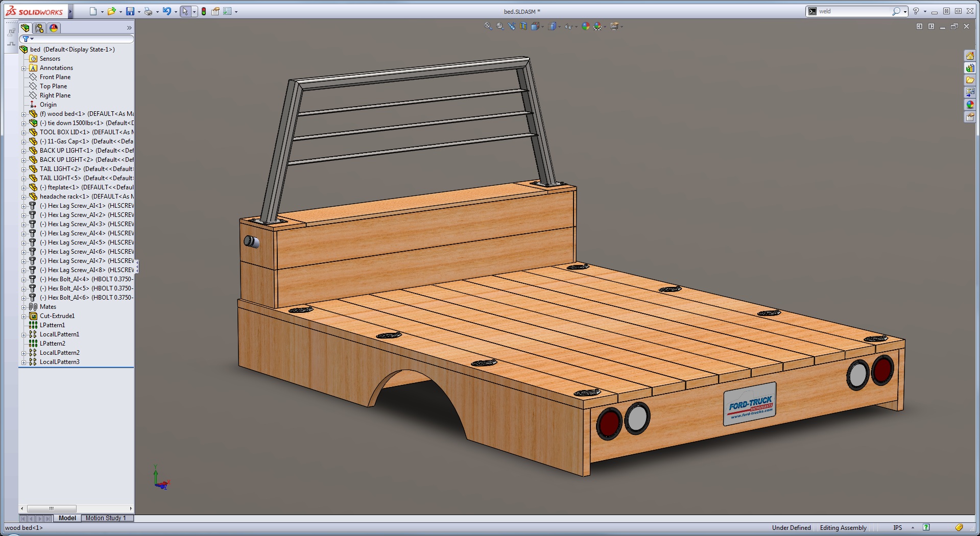
Task: Click the IPS unit system button
Action: pos(897,528)
